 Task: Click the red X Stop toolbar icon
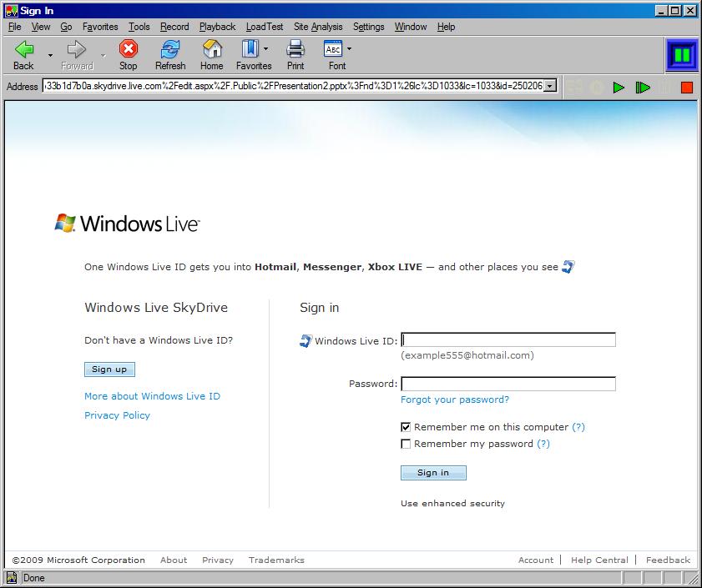[129, 48]
